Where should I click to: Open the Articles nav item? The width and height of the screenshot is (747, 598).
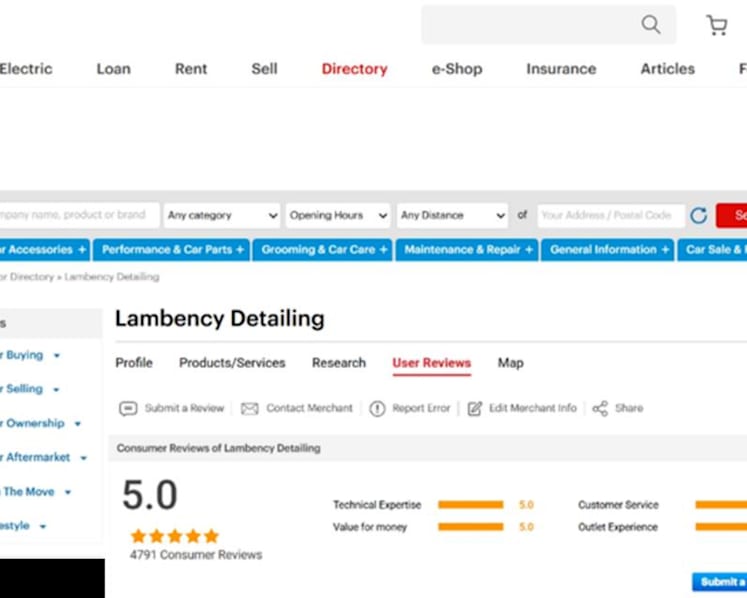point(667,69)
